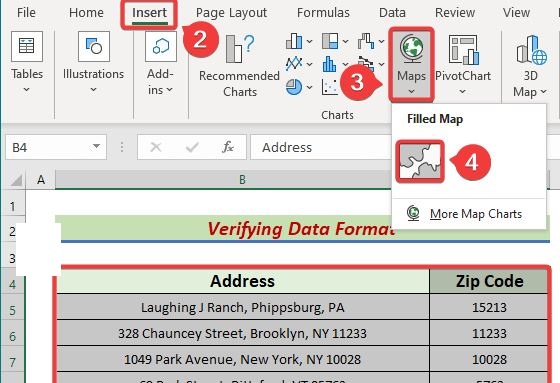
Task: Choose the Filled Map thumbnail
Action: pyautogui.click(x=420, y=161)
